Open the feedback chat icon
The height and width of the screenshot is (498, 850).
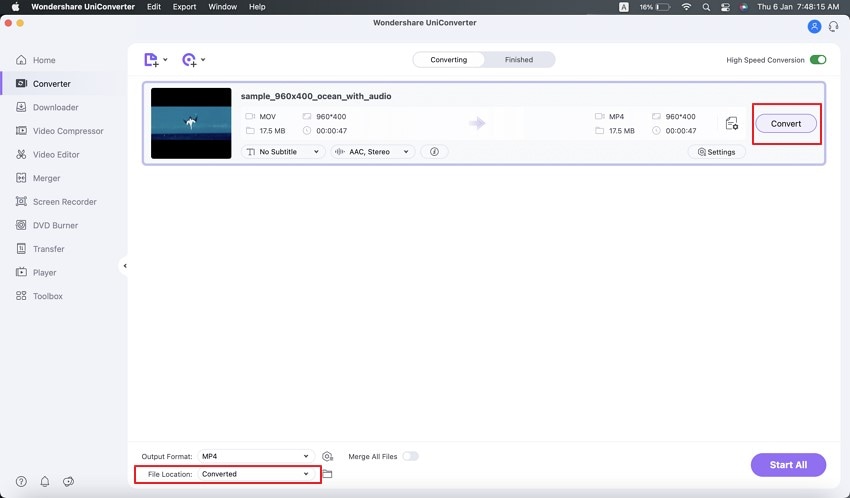68,481
